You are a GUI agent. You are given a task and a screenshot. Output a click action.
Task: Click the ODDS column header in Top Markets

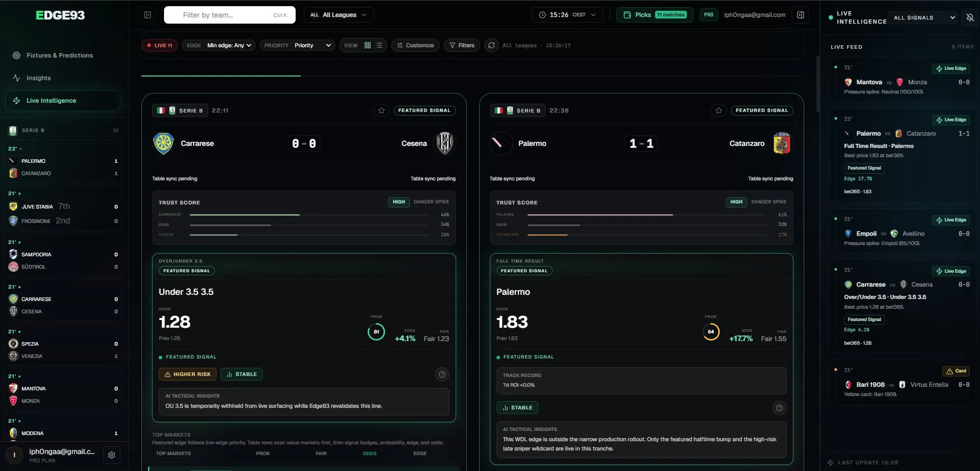(x=370, y=454)
